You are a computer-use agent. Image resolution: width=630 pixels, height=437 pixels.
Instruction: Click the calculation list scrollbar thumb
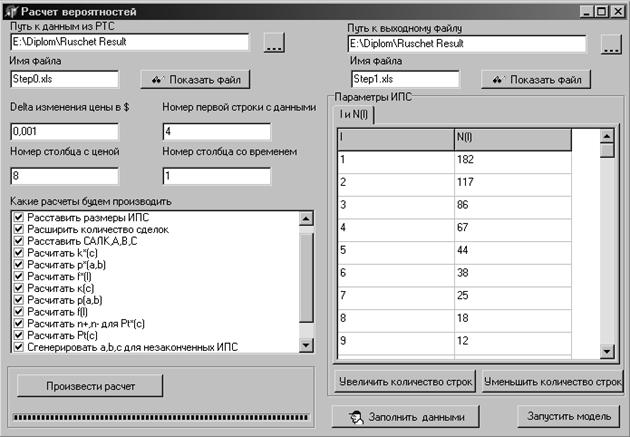pos(306,277)
